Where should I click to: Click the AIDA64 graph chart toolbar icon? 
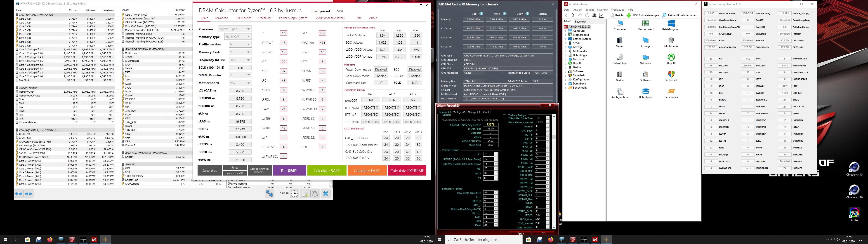[601, 16]
